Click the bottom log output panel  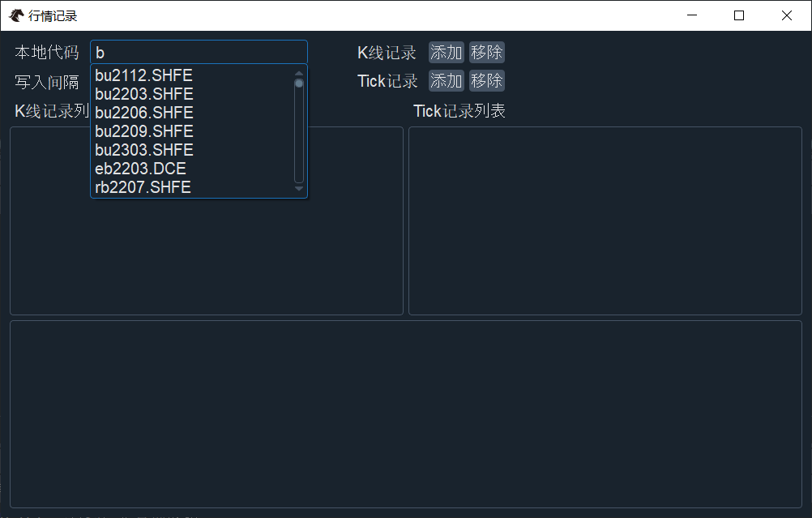click(405, 413)
